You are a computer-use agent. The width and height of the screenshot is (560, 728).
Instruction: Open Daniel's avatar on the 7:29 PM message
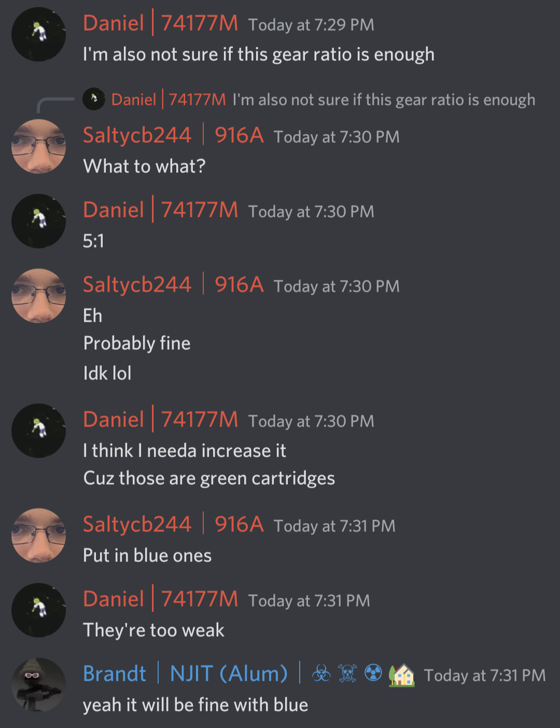click(39, 34)
